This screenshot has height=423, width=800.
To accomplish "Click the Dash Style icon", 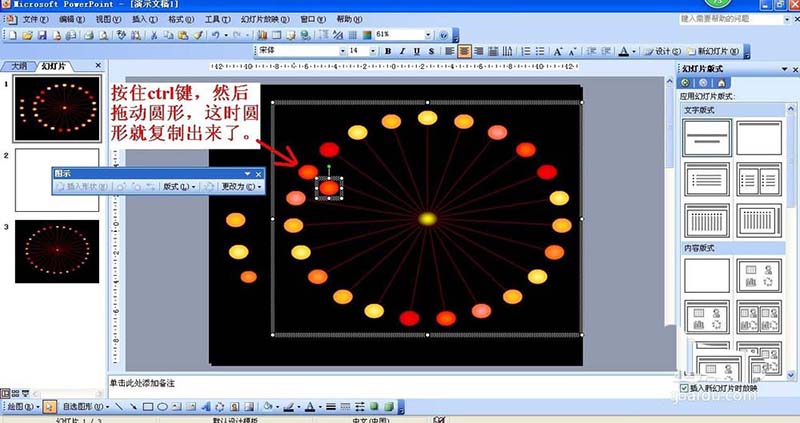I will point(345,407).
